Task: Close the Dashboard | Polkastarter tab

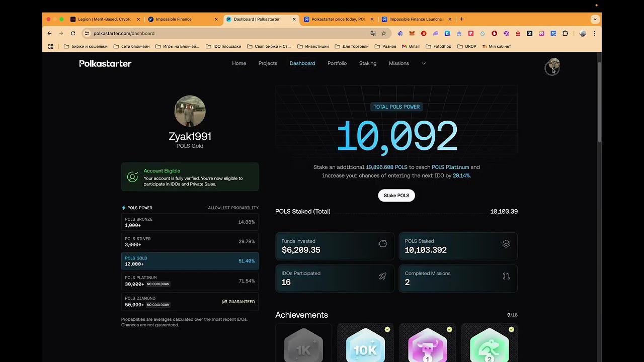Action: coord(295,19)
